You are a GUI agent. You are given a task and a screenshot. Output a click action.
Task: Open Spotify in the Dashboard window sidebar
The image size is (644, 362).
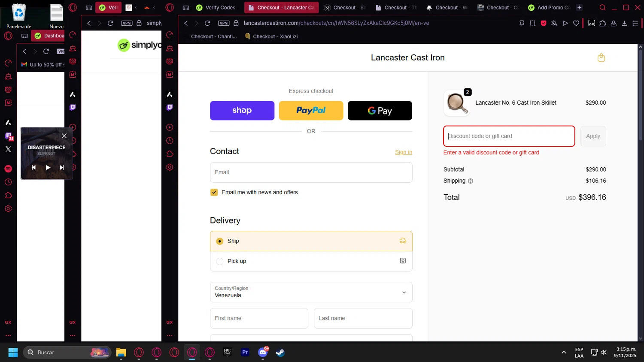(x=8, y=169)
